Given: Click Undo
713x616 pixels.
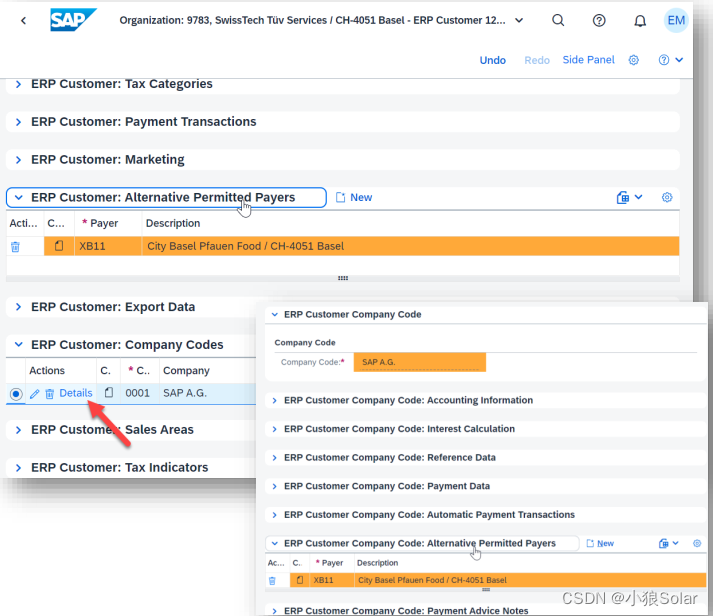Looking at the screenshot, I should pyautogui.click(x=492, y=60).
